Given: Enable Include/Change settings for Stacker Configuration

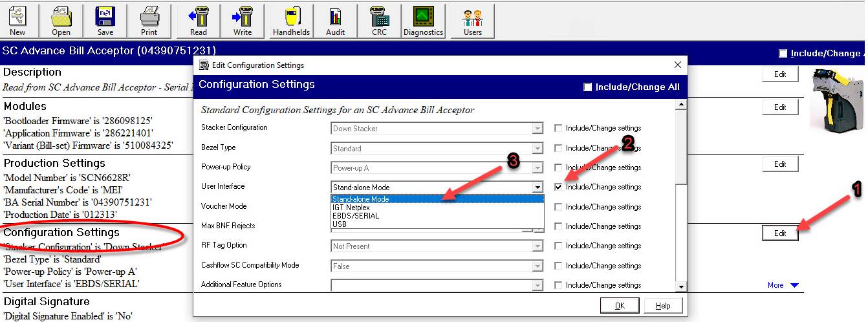Looking at the screenshot, I should pyautogui.click(x=558, y=128).
